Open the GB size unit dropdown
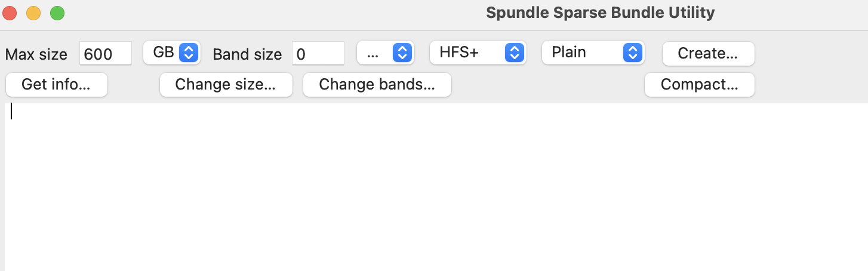The height and width of the screenshot is (271, 868). 172,53
